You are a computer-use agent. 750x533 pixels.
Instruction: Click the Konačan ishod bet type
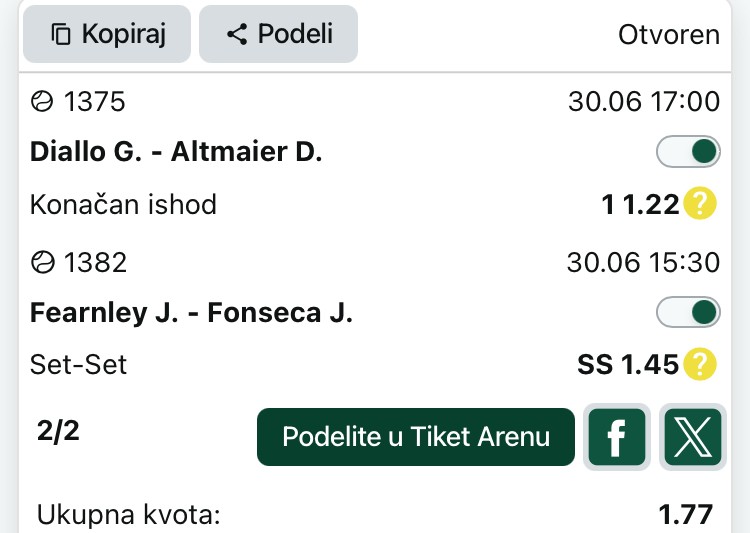123,204
